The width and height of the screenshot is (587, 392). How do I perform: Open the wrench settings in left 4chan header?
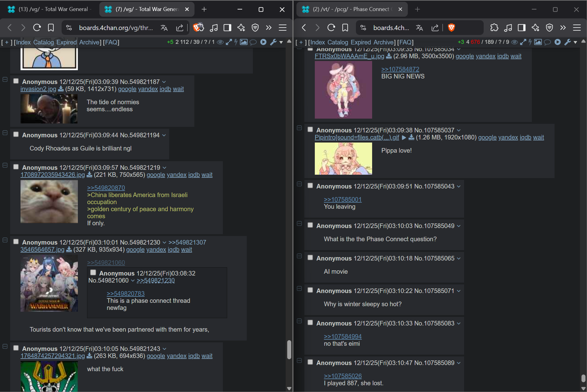(273, 42)
